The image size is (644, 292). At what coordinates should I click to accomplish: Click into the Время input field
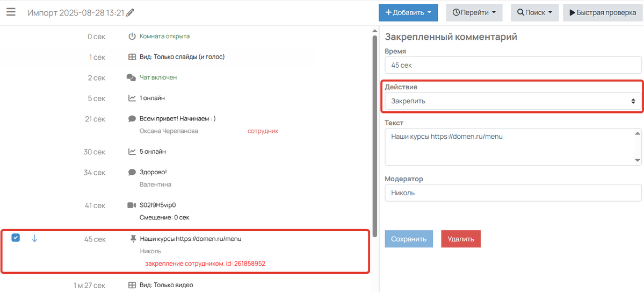[x=513, y=65]
